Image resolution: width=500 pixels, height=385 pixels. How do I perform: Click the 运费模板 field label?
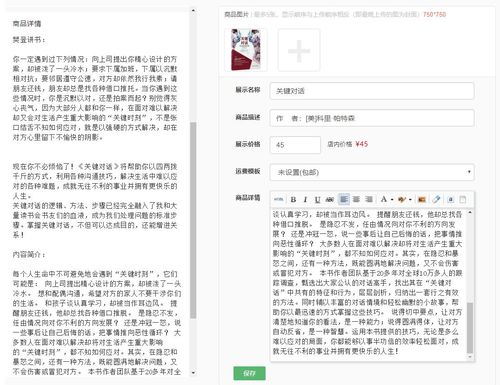(248, 171)
